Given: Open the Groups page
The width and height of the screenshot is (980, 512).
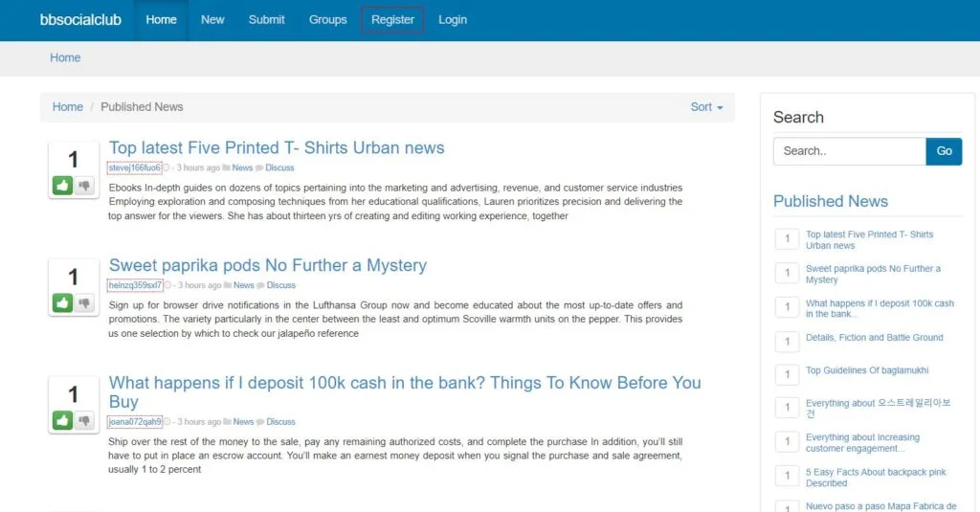Looking at the screenshot, I should [327, 20].
